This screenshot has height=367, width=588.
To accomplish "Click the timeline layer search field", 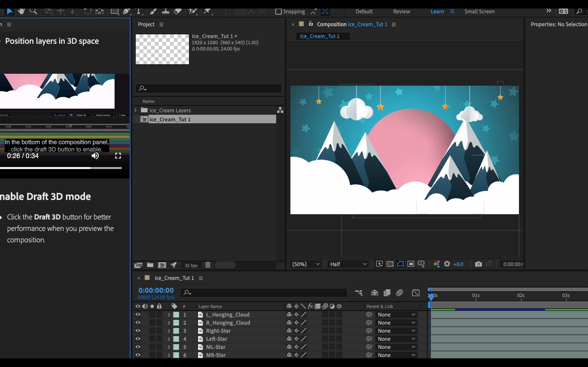I will point(264,293).
